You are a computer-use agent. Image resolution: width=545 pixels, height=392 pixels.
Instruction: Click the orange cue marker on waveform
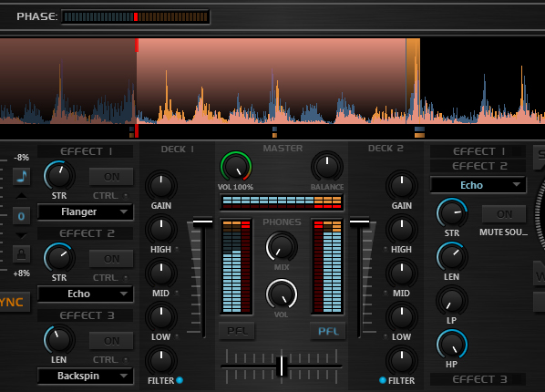point(413,81)
